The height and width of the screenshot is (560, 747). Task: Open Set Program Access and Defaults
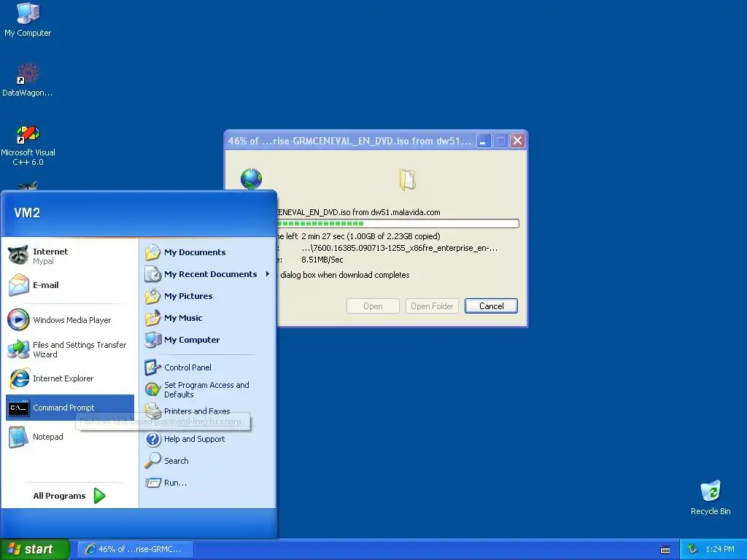[x=207, y=389]
